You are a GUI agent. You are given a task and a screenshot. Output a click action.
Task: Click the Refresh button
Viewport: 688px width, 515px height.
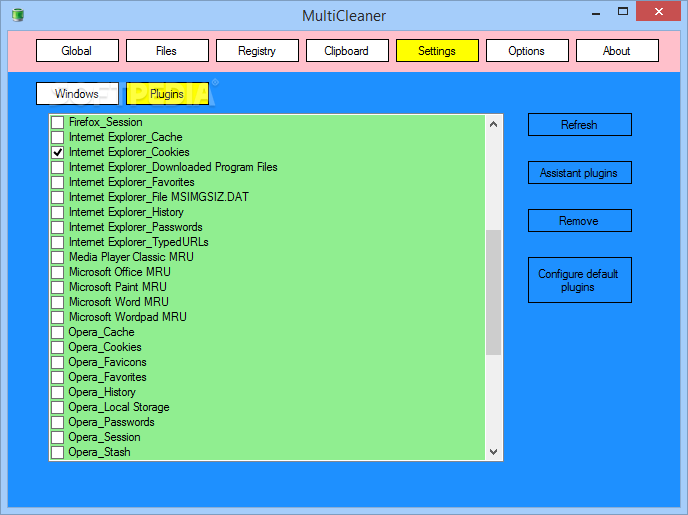pos(580,125)
